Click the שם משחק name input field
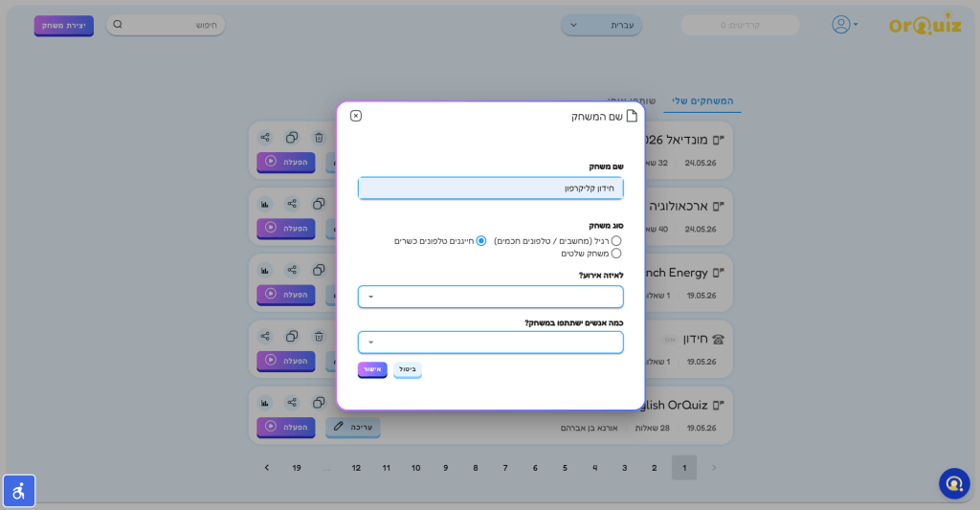This screenshot has width=980, height=510. pos(491,188)
